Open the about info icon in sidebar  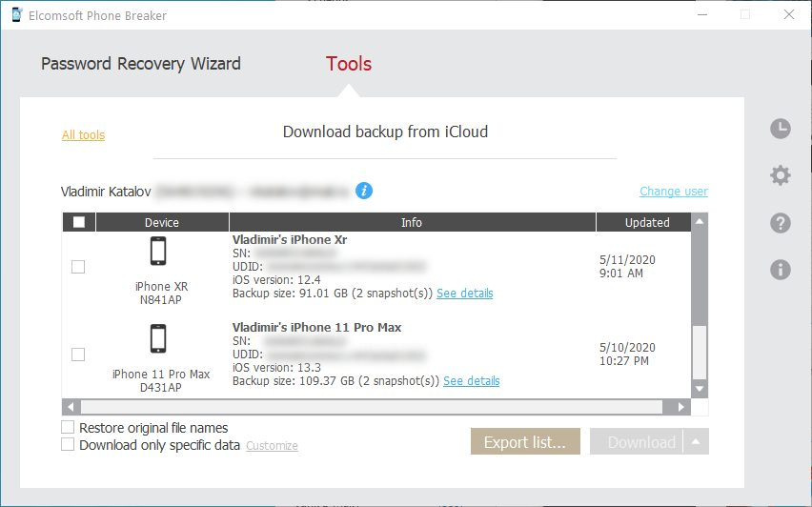pos(781,270)
